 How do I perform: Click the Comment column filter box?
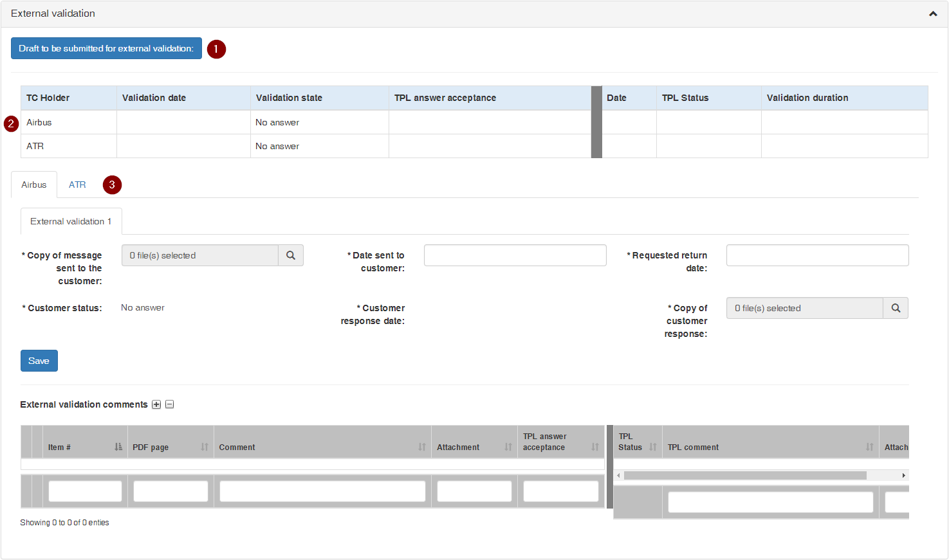point(322,491)
